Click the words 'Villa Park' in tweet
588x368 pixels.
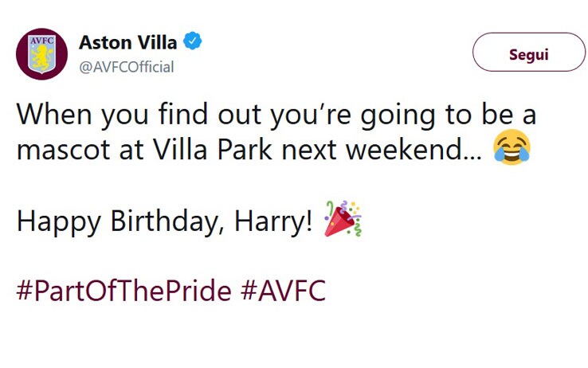coord(213,150)
